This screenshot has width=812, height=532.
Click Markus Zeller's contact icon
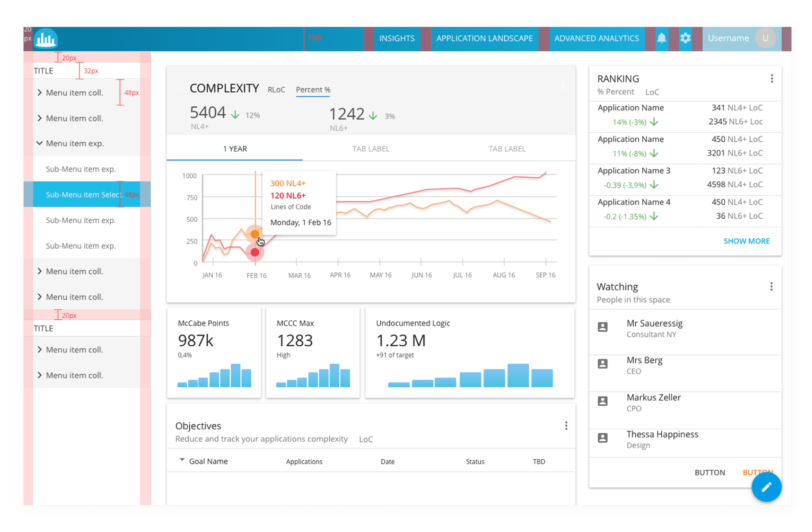[603, 401]
